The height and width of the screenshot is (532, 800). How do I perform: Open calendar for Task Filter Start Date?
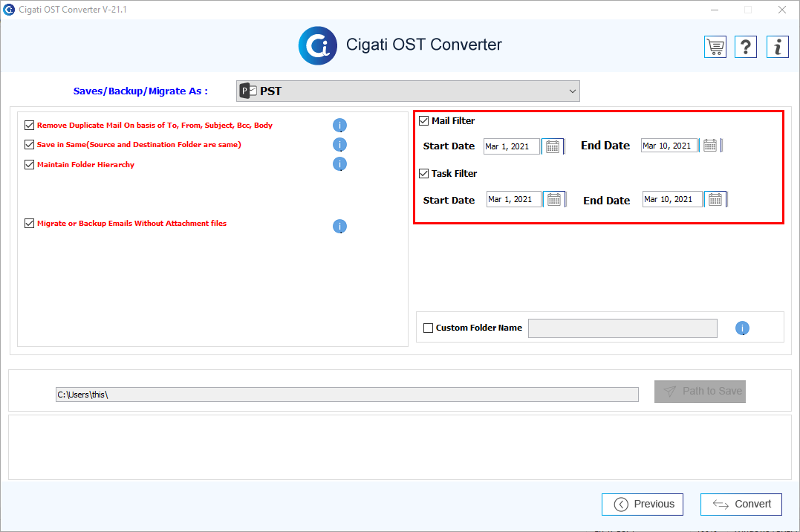pos(554,199)
